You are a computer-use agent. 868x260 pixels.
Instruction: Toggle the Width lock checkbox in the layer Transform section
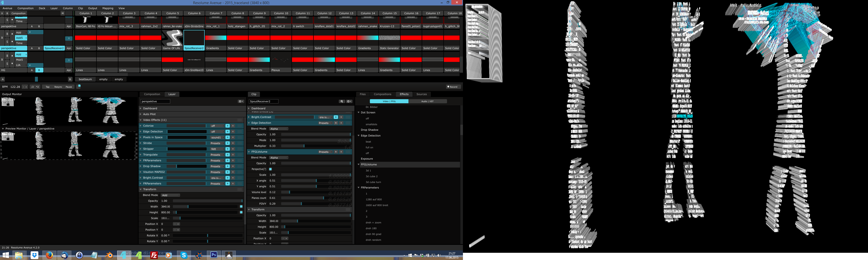coord(241,207)
